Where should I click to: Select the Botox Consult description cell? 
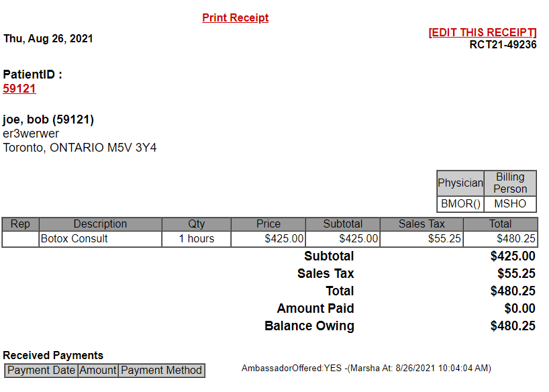(101, 239)
